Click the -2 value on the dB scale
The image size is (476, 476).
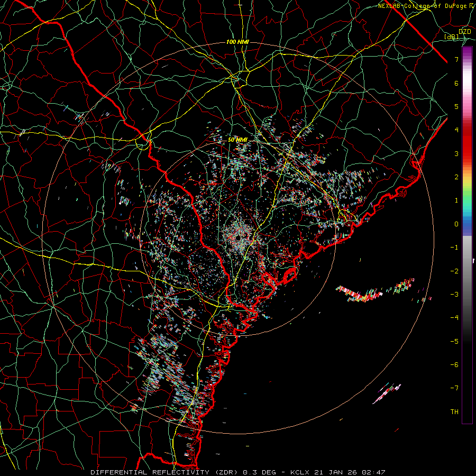click(454, 271)
